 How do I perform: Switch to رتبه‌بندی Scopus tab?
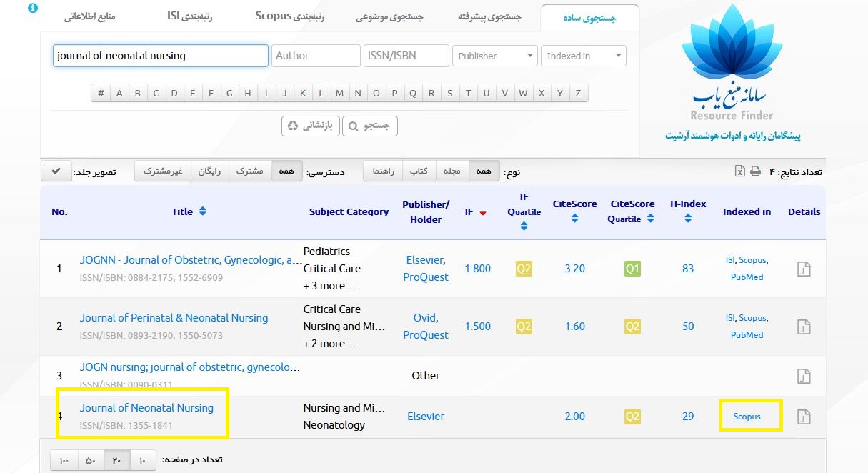pyautogui.click(x=290, y=17)
